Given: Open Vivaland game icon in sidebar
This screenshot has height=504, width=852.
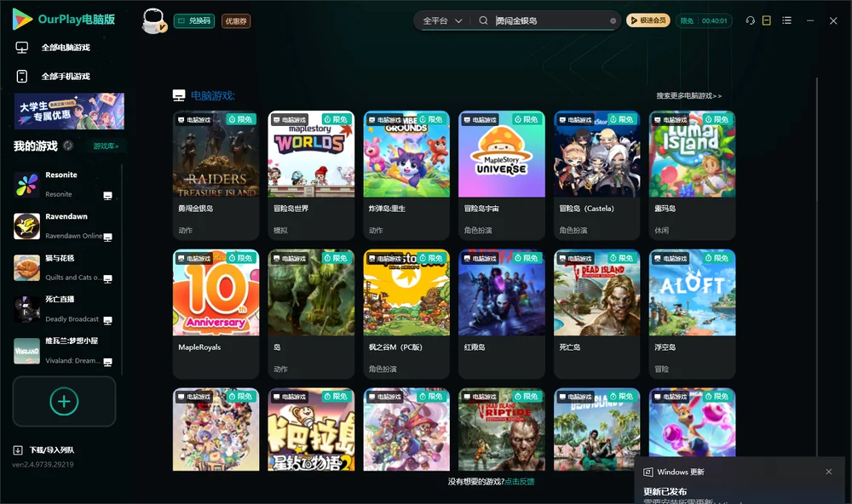Looking at the screenshot, I should 26,351.
